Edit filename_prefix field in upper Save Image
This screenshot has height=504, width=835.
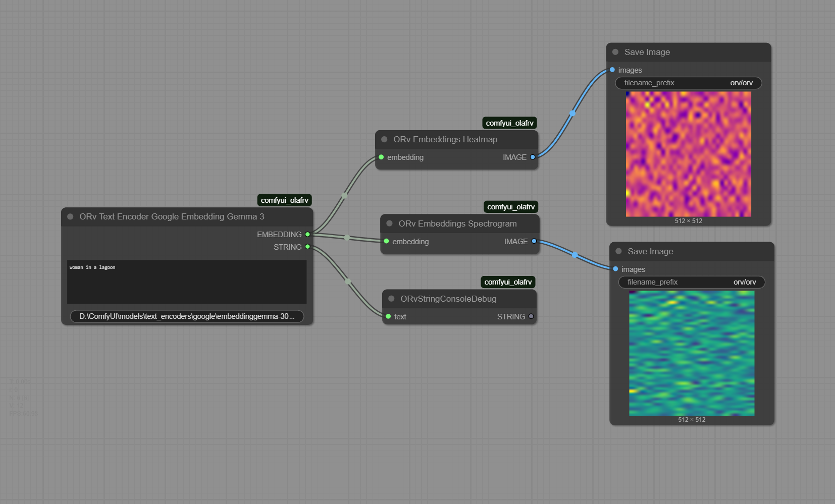689,83
